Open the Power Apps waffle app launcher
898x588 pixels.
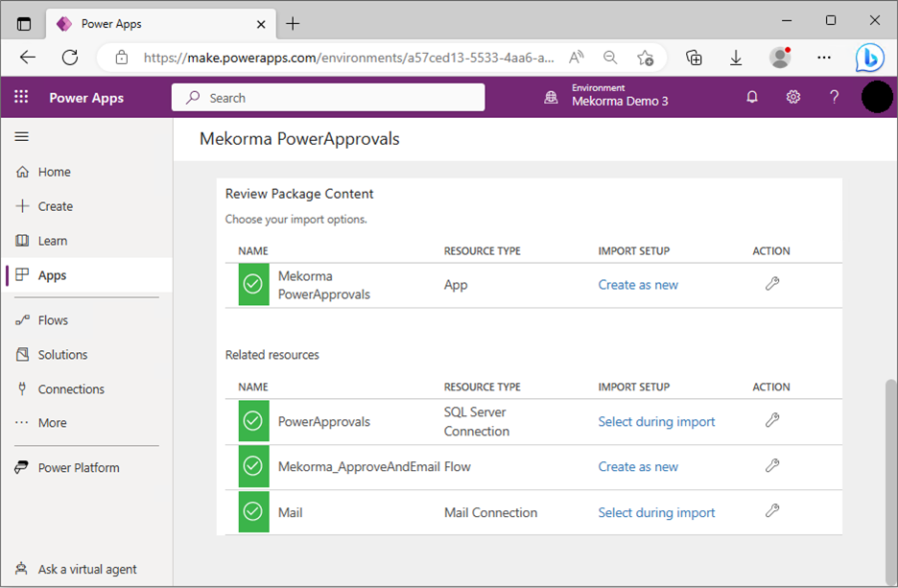(x=21, y=97)
